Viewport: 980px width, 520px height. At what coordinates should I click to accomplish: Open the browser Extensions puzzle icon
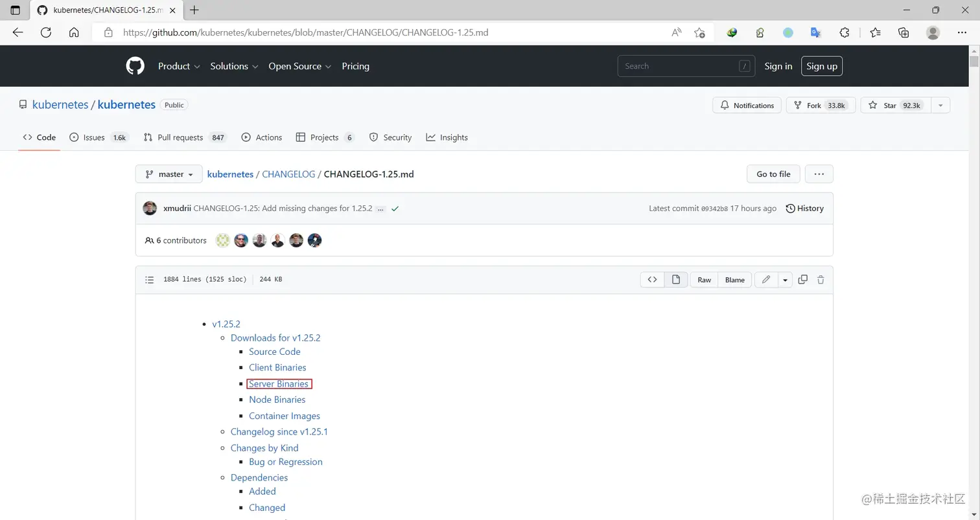[845, 32]
